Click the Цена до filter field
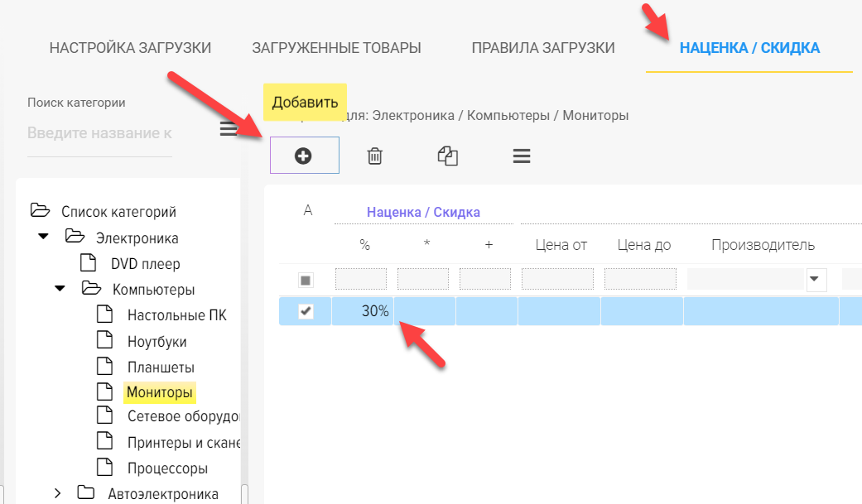Viewport: 862px width, 504px height. (x=640, y=279)
